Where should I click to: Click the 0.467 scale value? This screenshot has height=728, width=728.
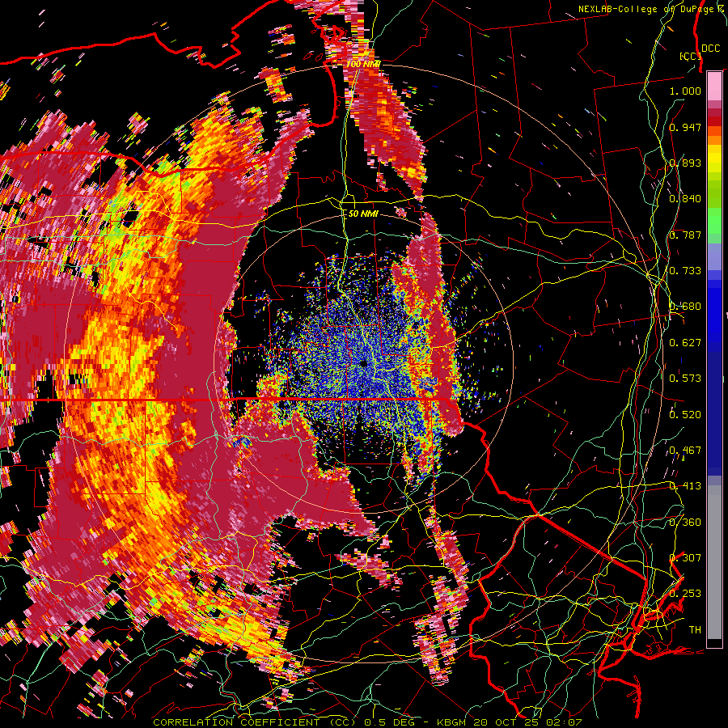tap(685, 450)
